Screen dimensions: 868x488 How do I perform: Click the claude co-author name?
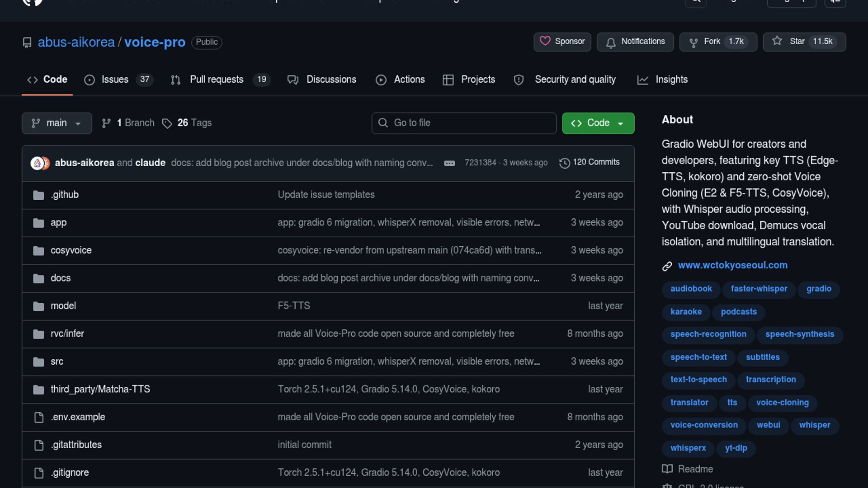(x=150, y=163)
